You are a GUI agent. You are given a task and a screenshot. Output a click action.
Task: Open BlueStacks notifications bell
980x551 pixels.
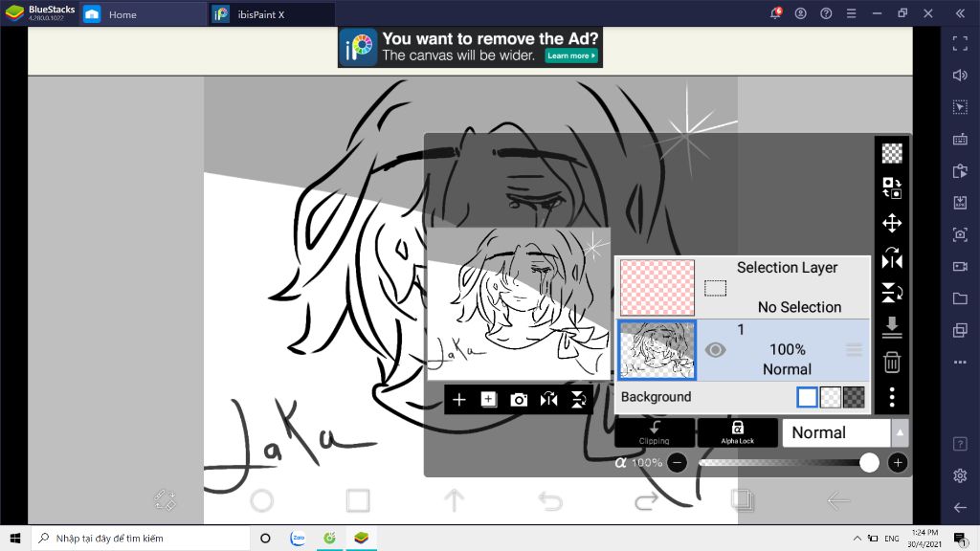pyautogui.click(x=775, y=13)
